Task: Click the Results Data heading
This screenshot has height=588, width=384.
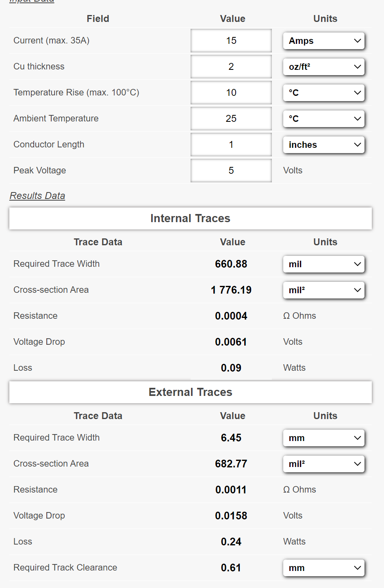Action: 37,196
